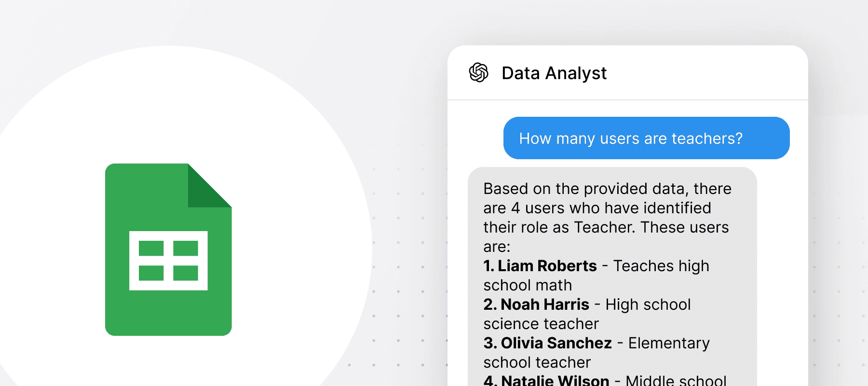Click the top-left green cell in the Sheets grid

[151, 248]
